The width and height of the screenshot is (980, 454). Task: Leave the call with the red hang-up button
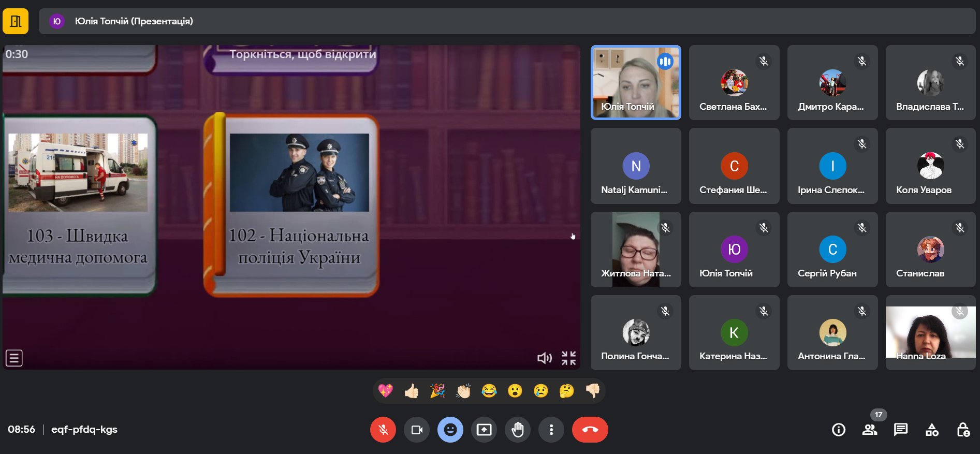tap(590, 430)
